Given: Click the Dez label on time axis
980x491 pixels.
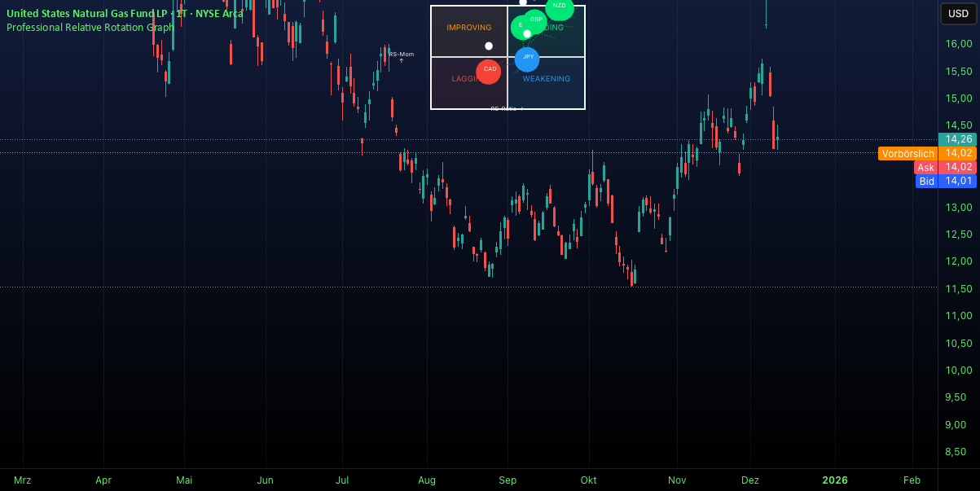Looking at the screenshot, I should tap(750, 480).
